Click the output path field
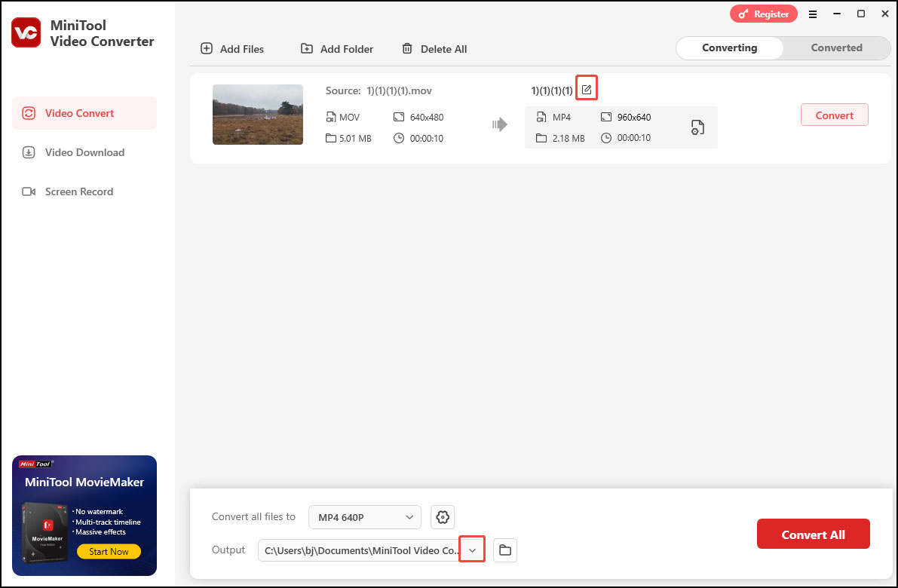The width and height of the screenshot is (898, 588). 360,550
